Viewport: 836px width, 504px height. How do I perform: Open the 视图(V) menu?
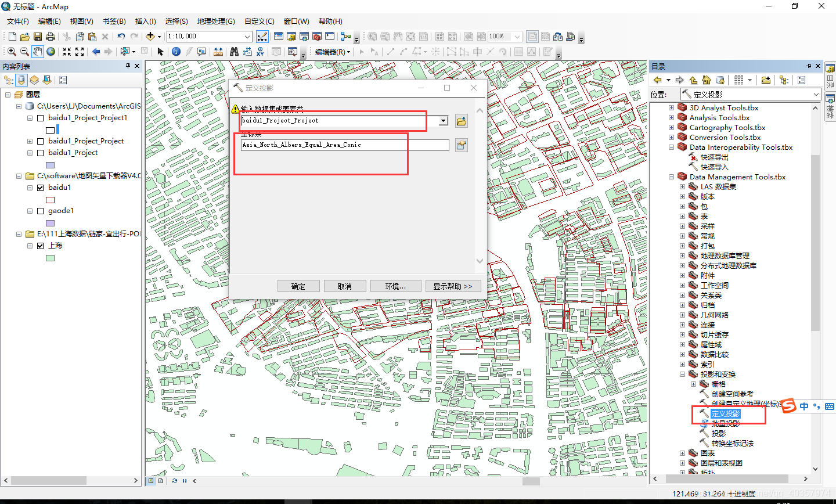[82, 21]
